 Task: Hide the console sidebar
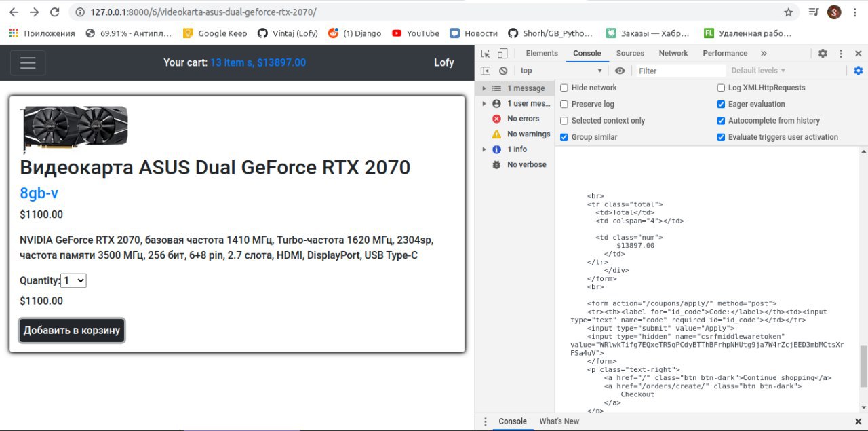tap(486, 71)
